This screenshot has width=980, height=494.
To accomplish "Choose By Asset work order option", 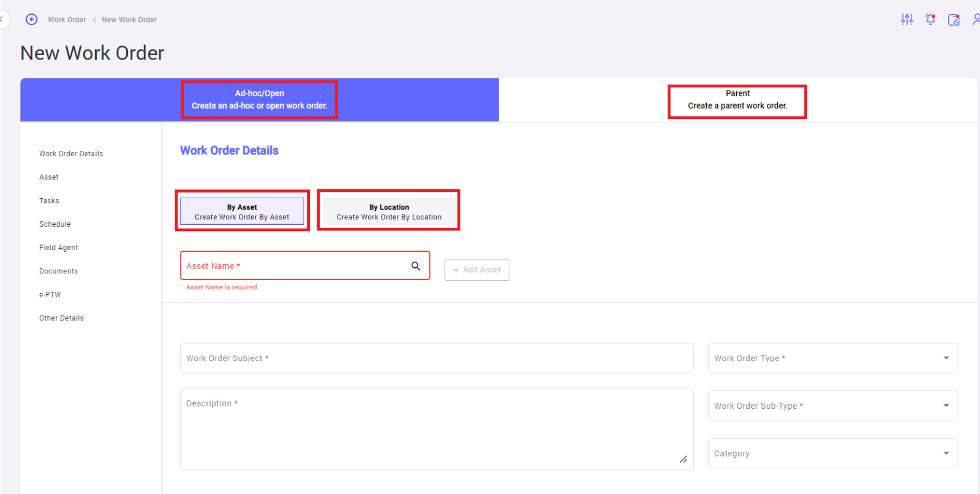I will 242,211.
